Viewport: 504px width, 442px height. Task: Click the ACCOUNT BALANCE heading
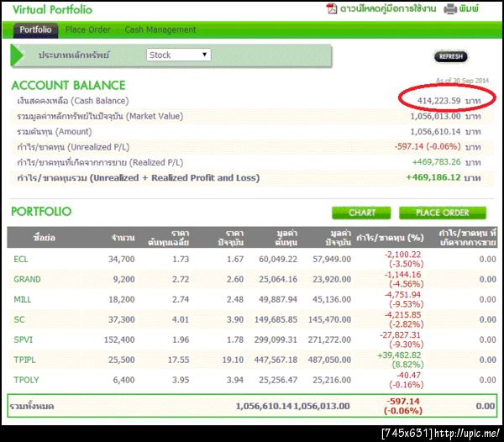(x=68, y=86)
